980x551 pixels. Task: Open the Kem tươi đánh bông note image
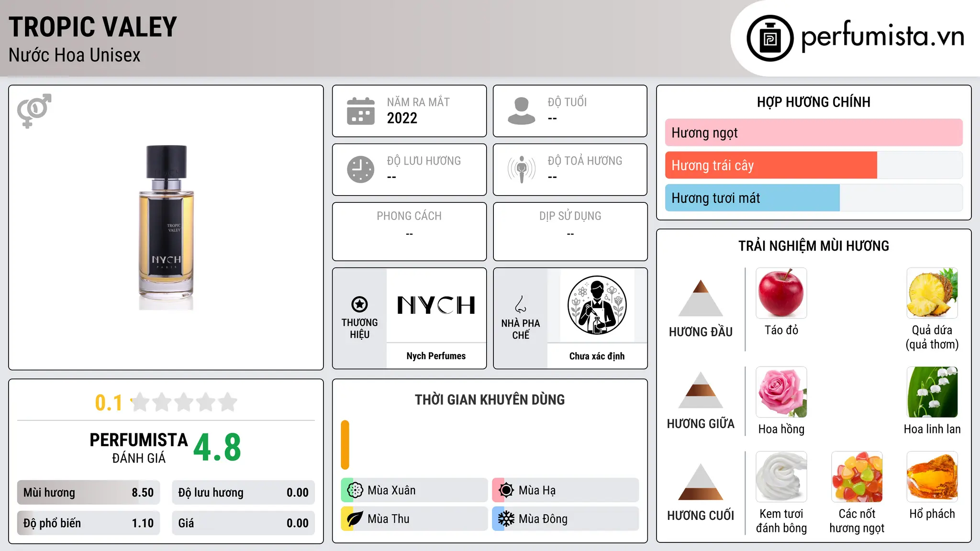point(781,477)
